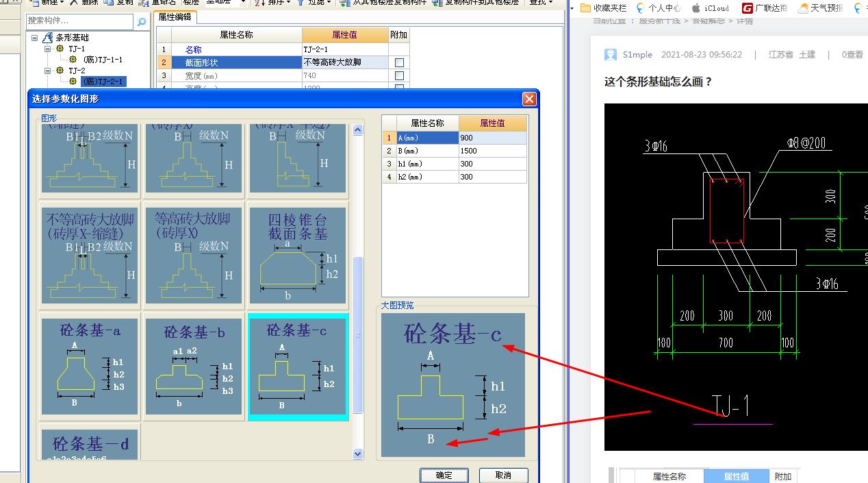
Task: Switch to the 属性编辑 tab
Action: (175, 17)
